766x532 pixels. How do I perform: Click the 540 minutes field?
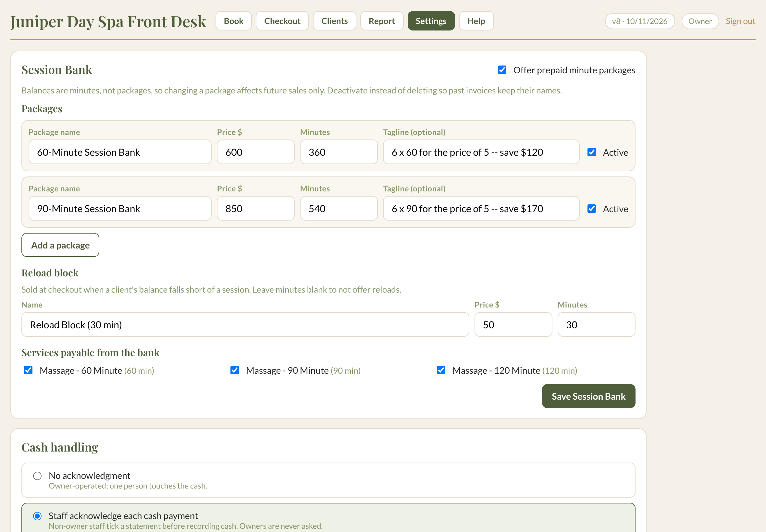(339, 208)
